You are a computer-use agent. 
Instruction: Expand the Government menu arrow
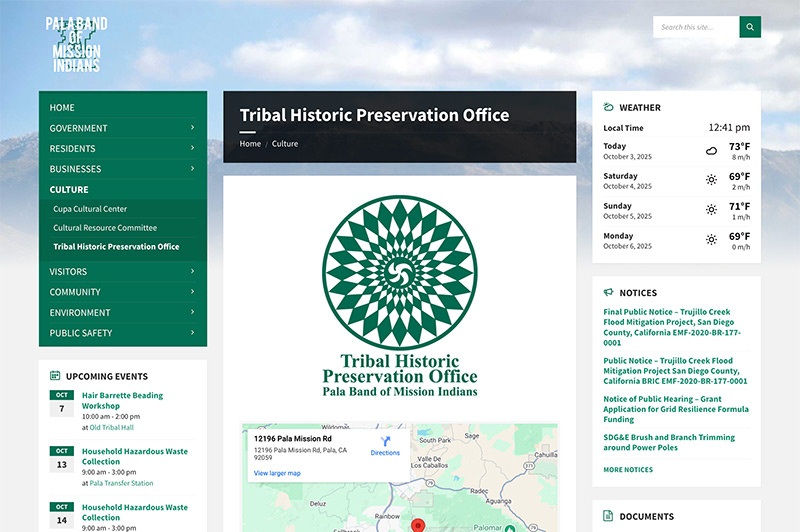[192, 128]
